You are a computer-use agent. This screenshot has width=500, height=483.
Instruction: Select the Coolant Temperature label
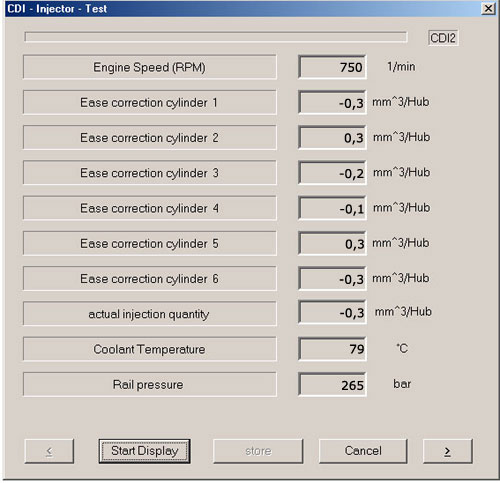tap(150, 349)
